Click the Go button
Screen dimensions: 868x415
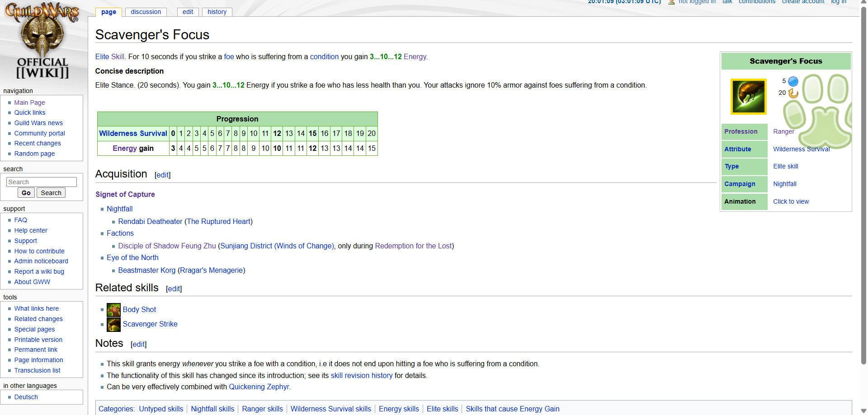pyautogui.click(x=26, y=193)
